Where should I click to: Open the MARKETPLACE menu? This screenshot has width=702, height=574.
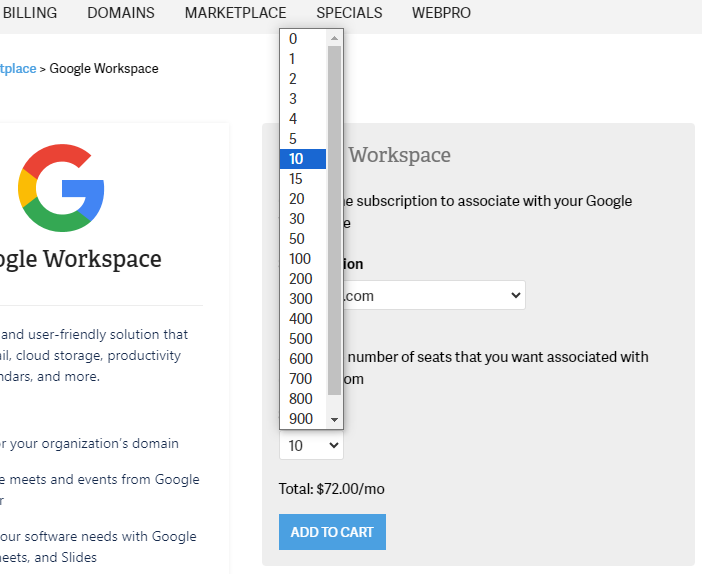pos(235,13)
